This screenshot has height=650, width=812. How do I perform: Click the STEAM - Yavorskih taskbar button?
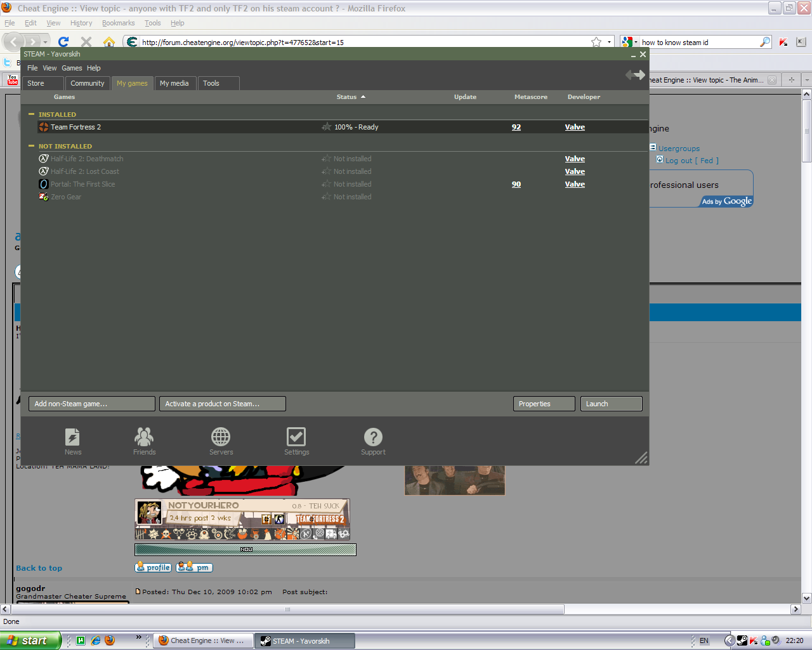304,640
